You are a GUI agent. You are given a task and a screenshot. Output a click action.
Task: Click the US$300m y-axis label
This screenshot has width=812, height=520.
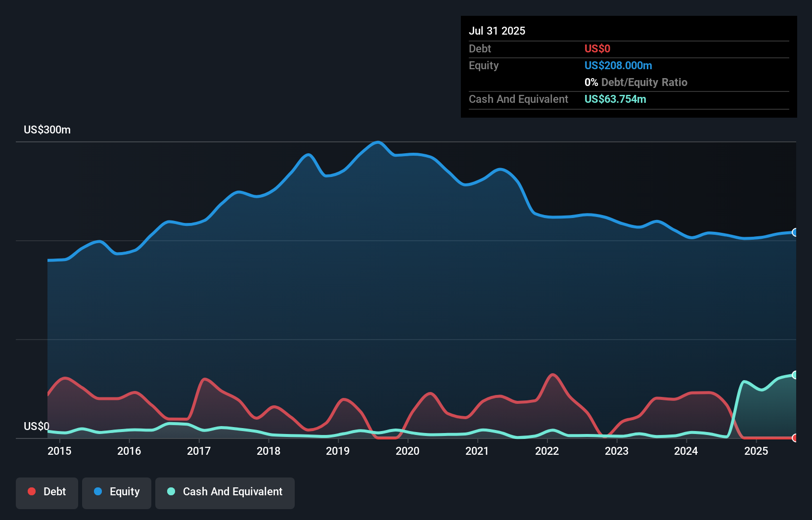tap(47, 130)
